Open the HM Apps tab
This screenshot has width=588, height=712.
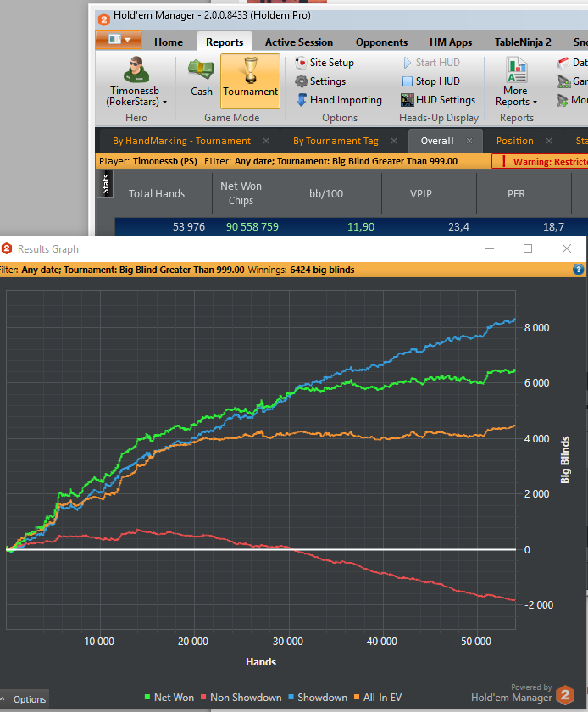click(x=451, y=42)
